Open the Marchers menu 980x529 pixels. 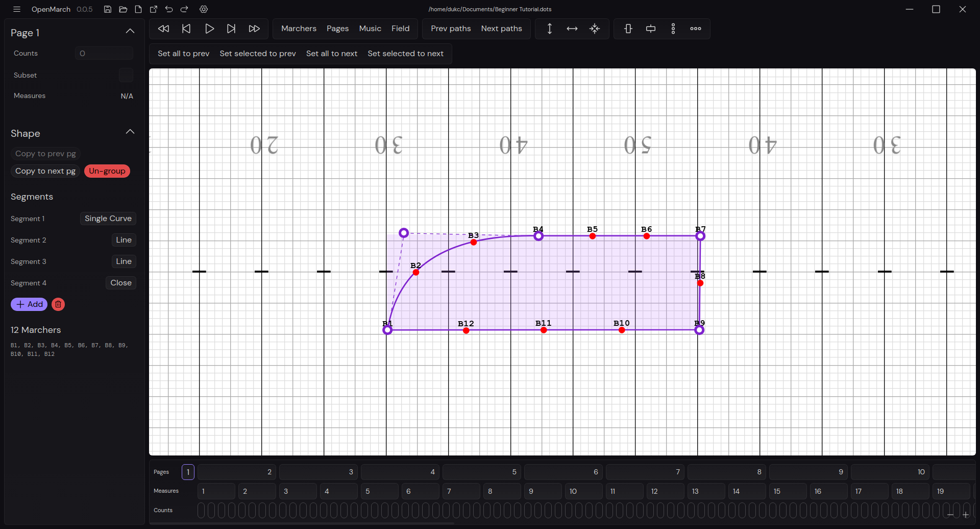(299, 29)
